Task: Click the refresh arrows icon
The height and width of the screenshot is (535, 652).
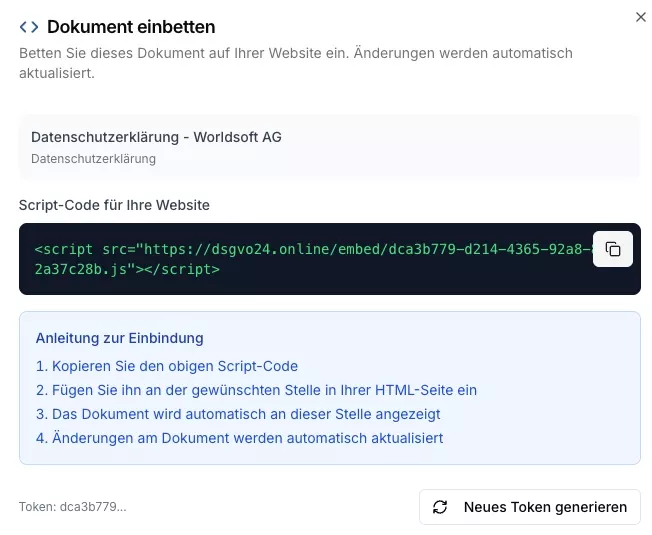Action: click(440, 507)
